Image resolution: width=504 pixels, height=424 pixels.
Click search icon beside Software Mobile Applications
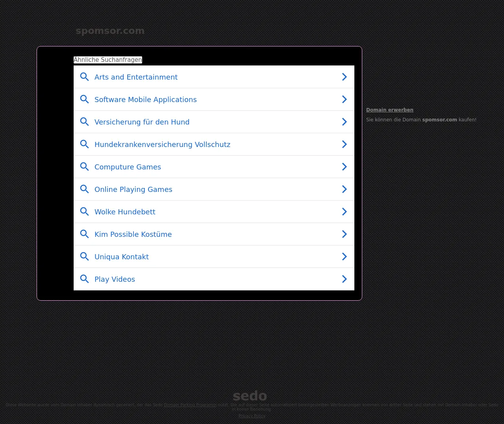84,99
